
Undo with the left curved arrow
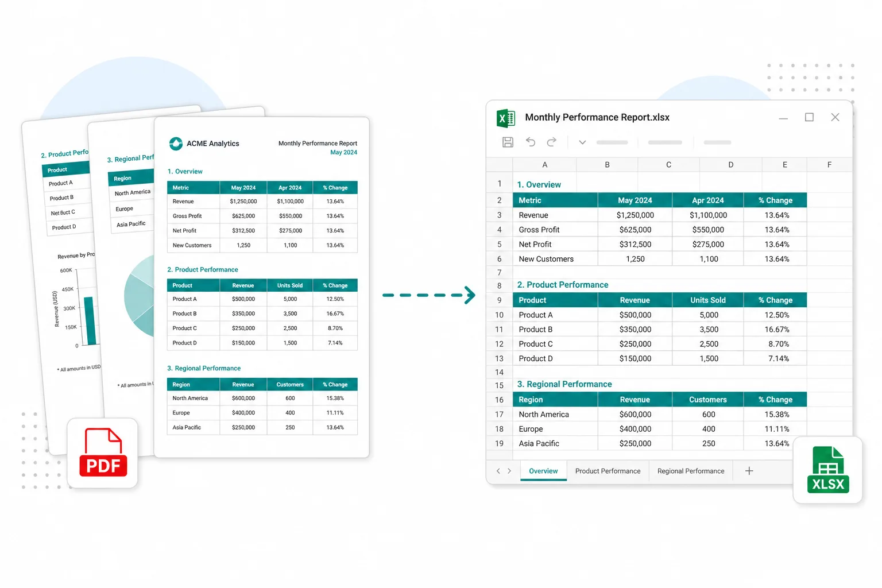pyautogui.click(x=530, y=142)
